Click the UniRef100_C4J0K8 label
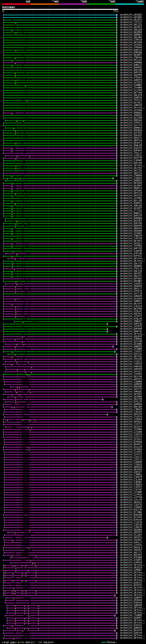This screenshot has height=644, width=146. pos(131,90)
